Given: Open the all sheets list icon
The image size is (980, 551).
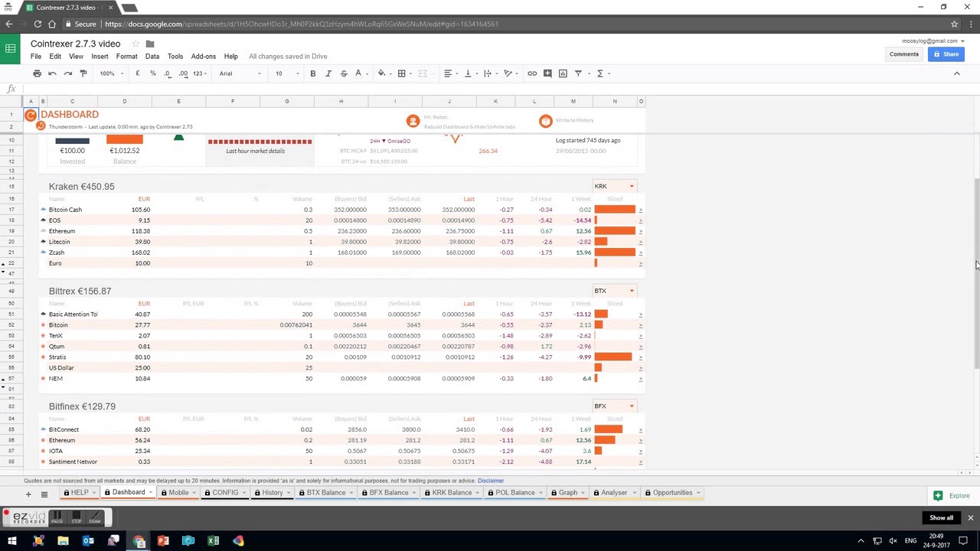Looking at the screenshot, I should pos(44,494).
